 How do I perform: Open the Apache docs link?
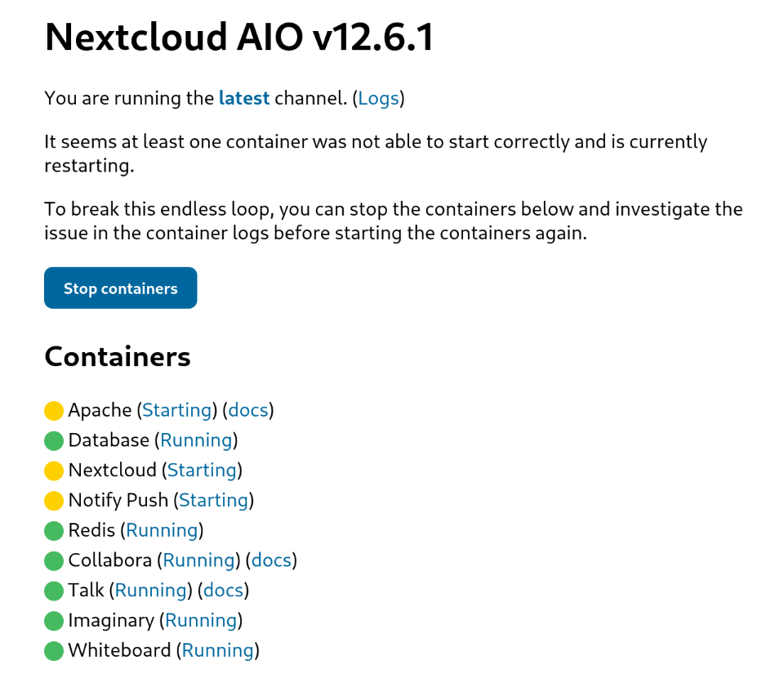click(247, 410)
